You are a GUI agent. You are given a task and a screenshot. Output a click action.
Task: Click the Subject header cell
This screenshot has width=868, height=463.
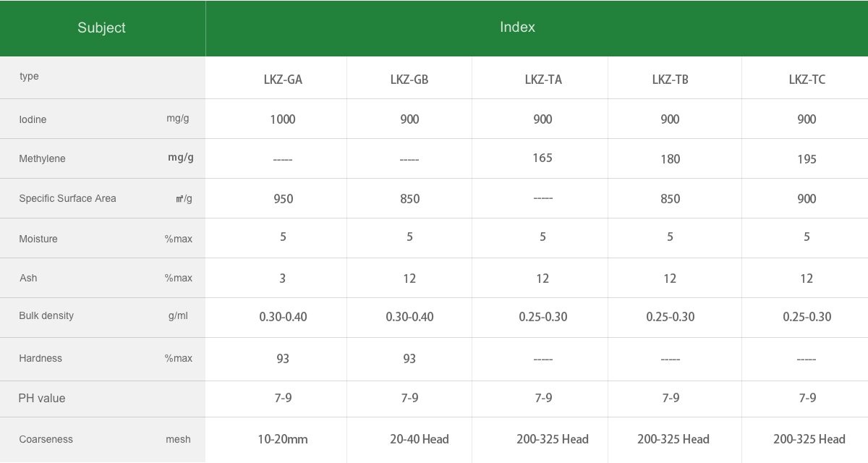click(102, 28)
